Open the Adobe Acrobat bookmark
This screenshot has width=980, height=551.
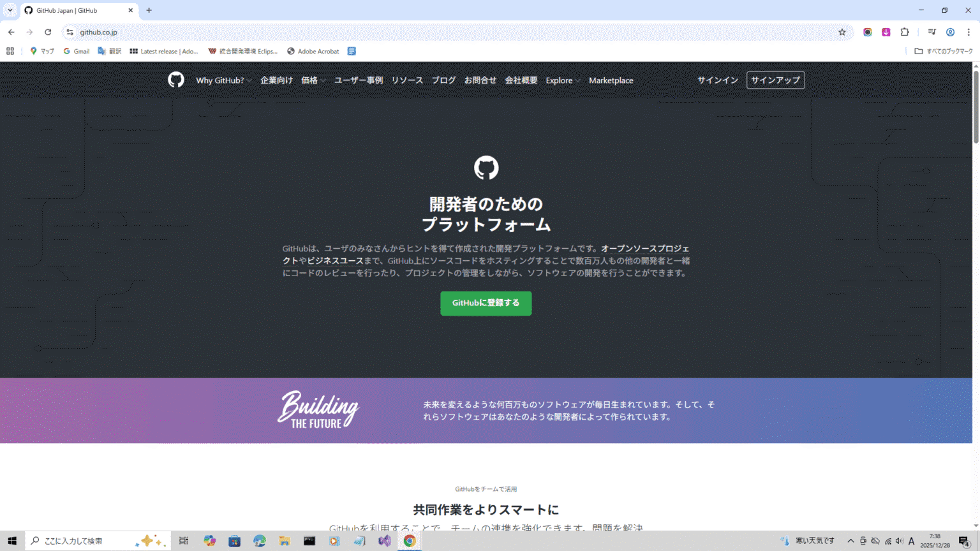313,51
